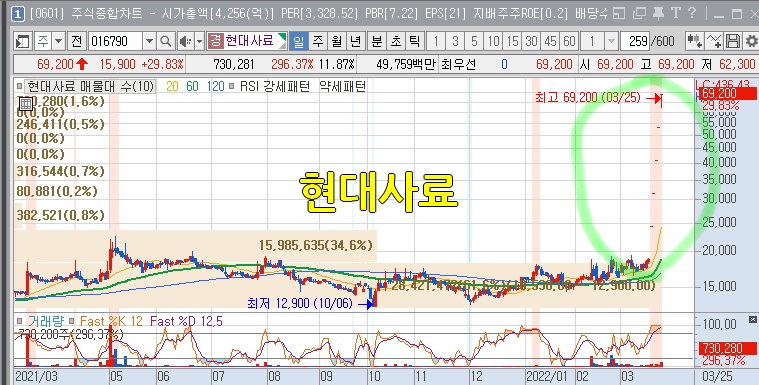This screenshot has width=759, height=385.
Task: Click the 전 button
Action: click(76, 42)
